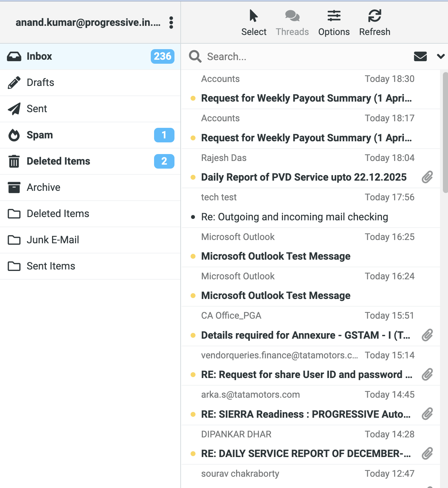
Task: Click the envelope filter icon
Action: coord(420,56)
